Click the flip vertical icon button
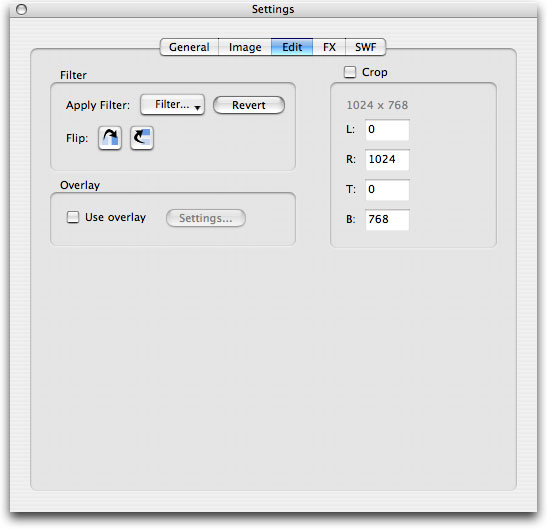The width and height of the screenshot is (547, 530). pyautogui.click(x=142, y=138)
